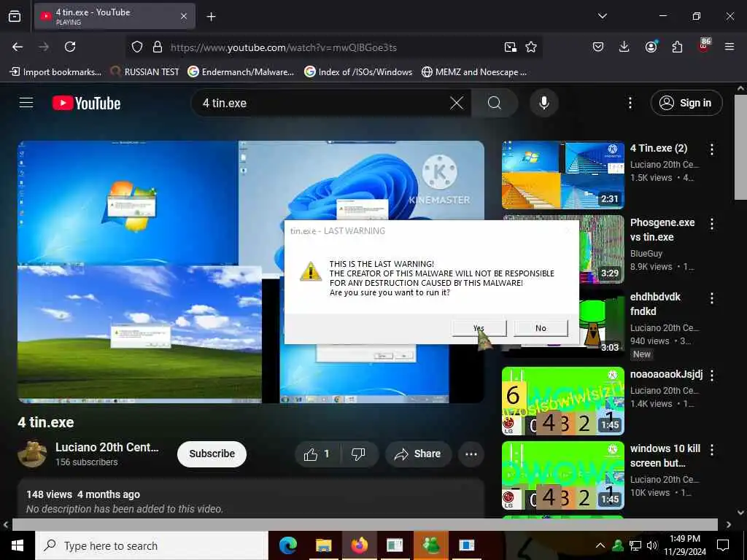
Task: Open options for noaoaoakJsjdj video
Action: 712,376
